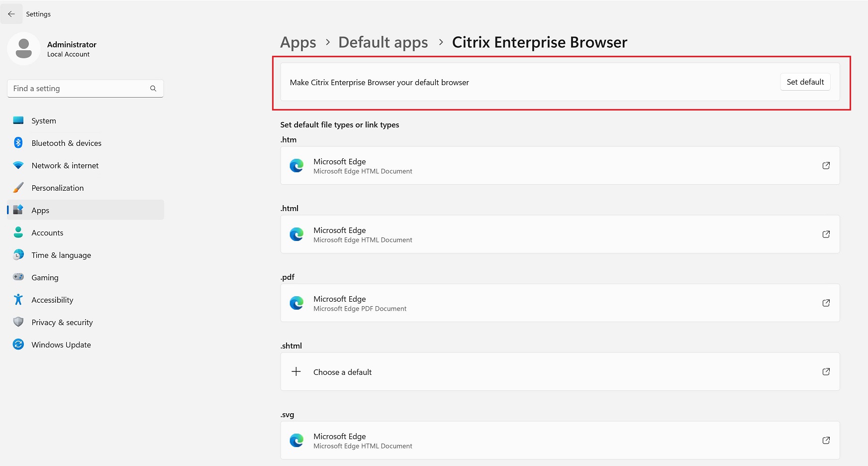Open Bluetooth & devices settings

86,143
